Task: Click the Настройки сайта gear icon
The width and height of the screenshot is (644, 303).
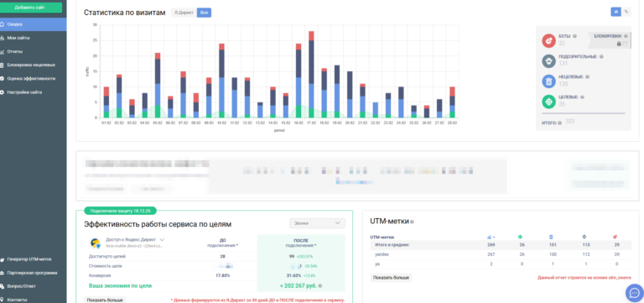Action: coord(2,92)
